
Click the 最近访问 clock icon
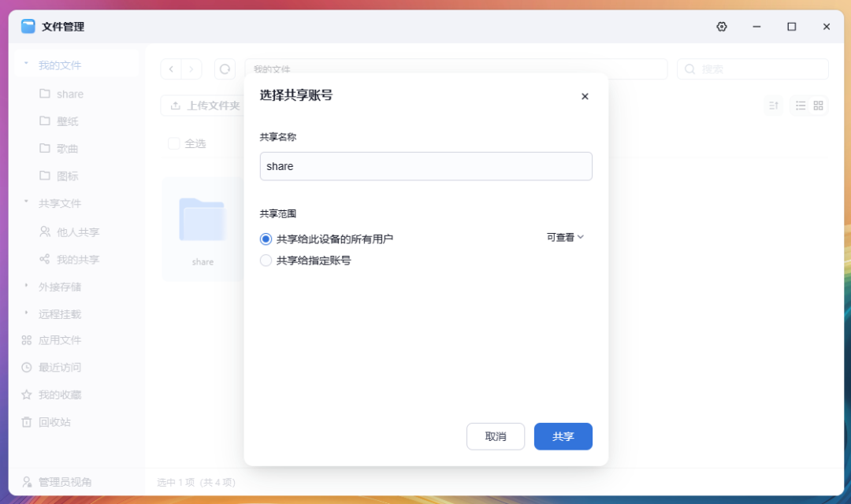tap(26, 367)
